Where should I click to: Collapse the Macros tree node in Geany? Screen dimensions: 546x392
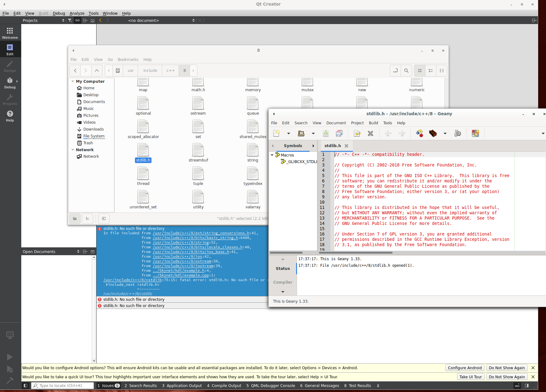pyautogui.click(x=272, y=155)
